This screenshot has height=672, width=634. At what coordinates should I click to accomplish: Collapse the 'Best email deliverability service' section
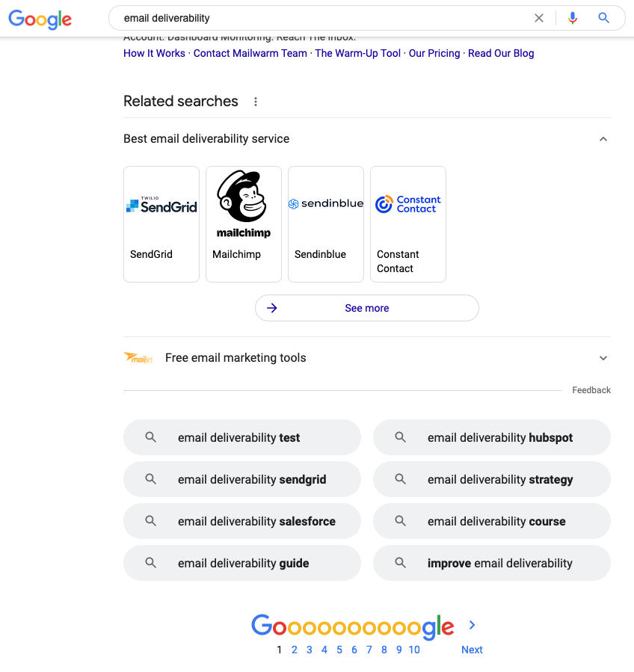[x=603, y=139]
